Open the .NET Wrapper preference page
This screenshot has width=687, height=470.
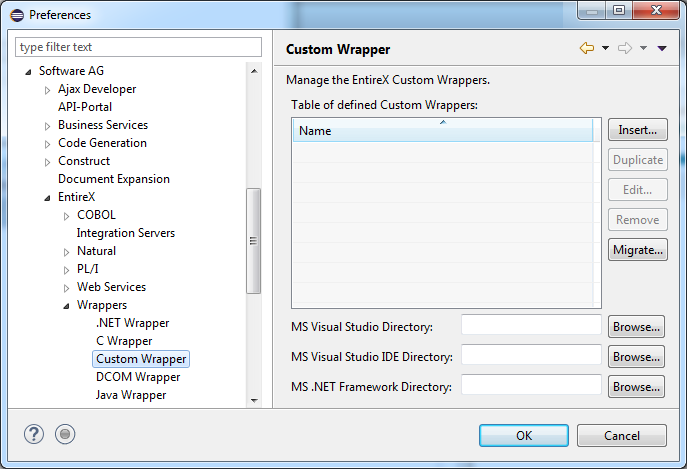point(132,323)
